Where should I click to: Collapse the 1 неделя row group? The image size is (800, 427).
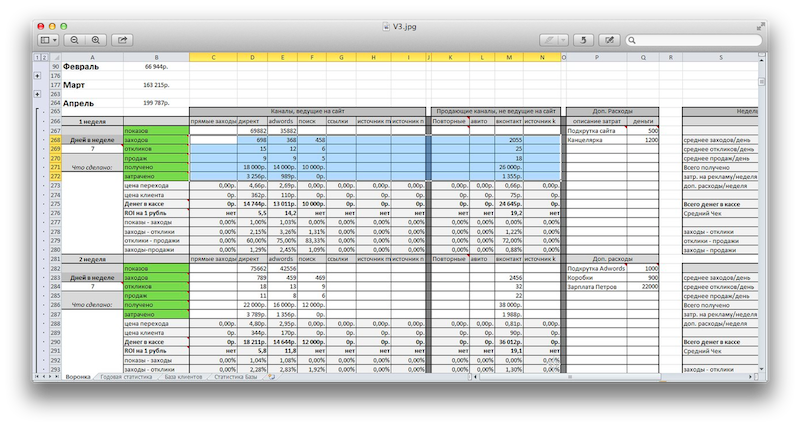pyautogui.click(x=37, y=121)
